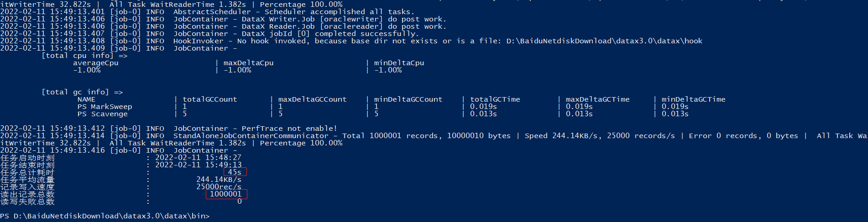
Task: Click the PS MarkSweep row name
Action: coord(105,107)
